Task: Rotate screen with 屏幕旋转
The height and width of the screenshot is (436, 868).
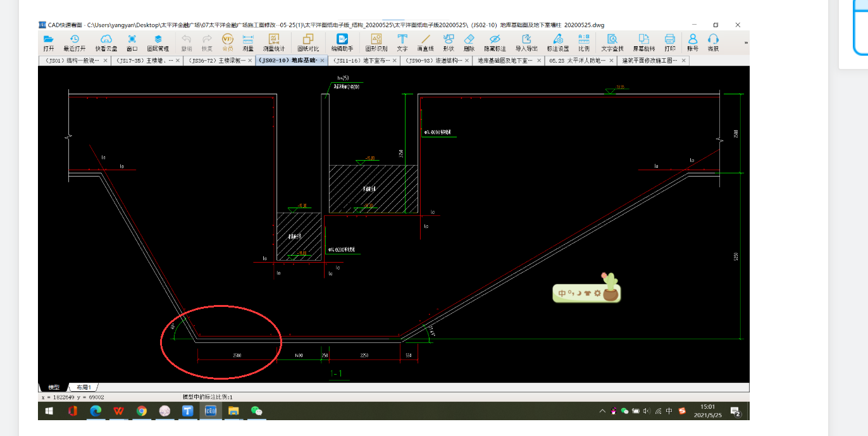Action: (x=644, y=42)
